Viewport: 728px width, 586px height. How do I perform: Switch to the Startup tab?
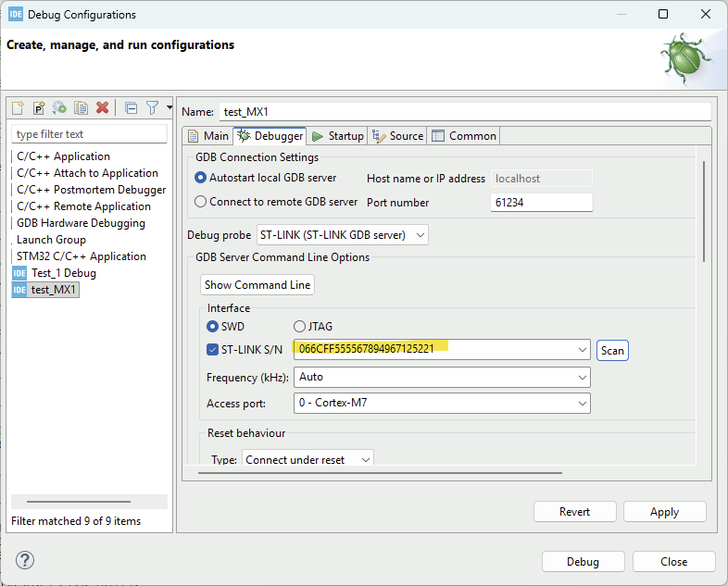(338, 136)
